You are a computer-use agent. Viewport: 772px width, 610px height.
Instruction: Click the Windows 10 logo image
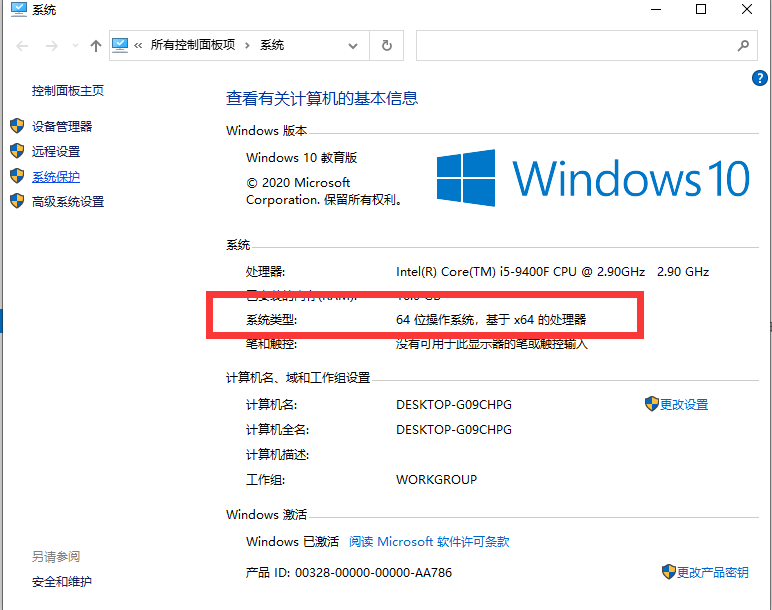[x=593, y=178]
